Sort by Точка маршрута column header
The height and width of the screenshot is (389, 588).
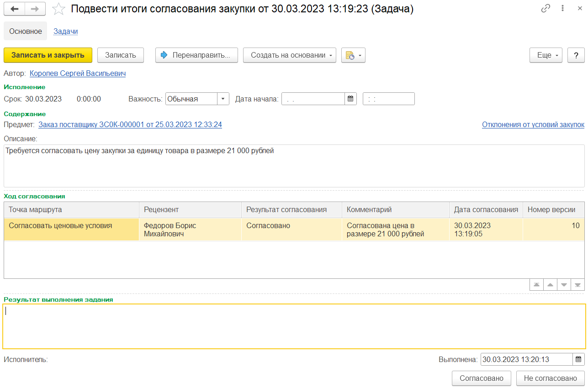[x=71, y=210]
